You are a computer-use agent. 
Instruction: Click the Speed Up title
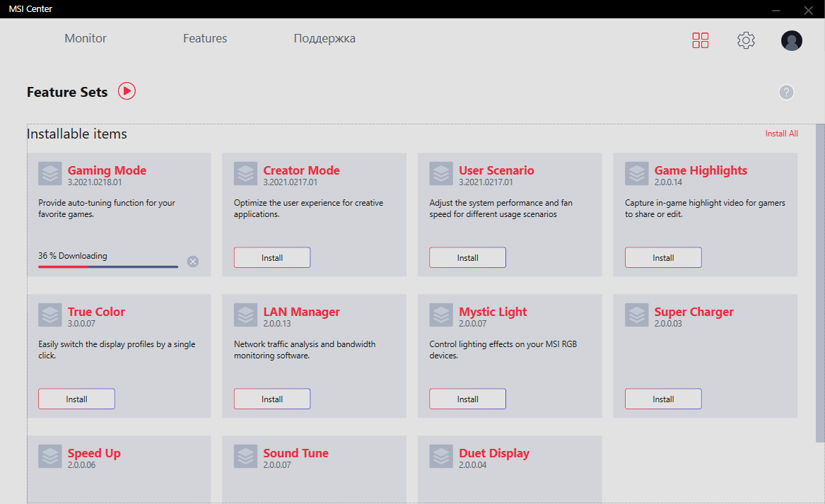click(94, 454)
